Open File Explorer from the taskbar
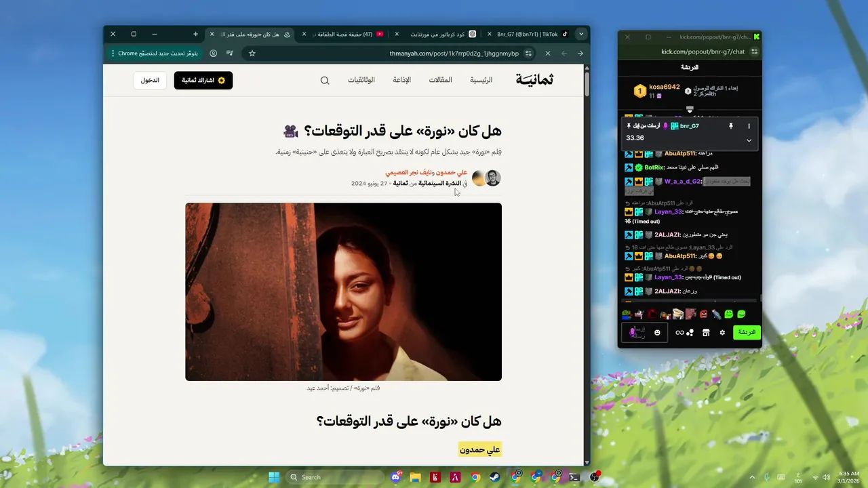This screenshot has height=488, width=868. [x=415, y=477]
